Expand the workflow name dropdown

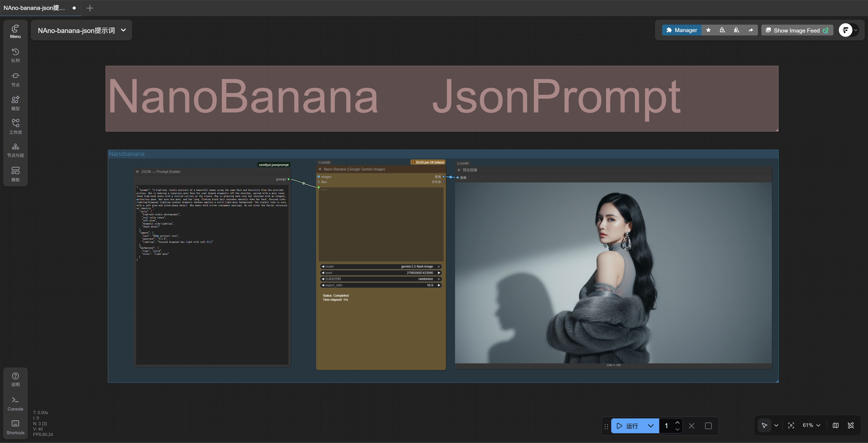pos(123,30)
